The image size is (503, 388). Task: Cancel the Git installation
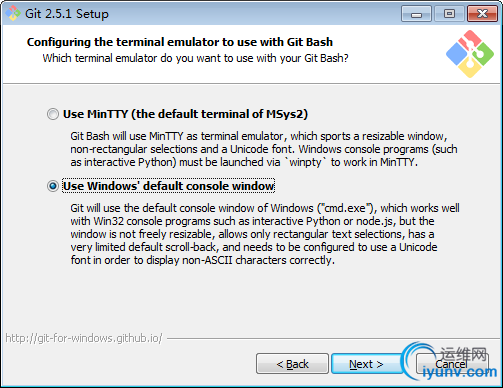click(x=451, y=364)
